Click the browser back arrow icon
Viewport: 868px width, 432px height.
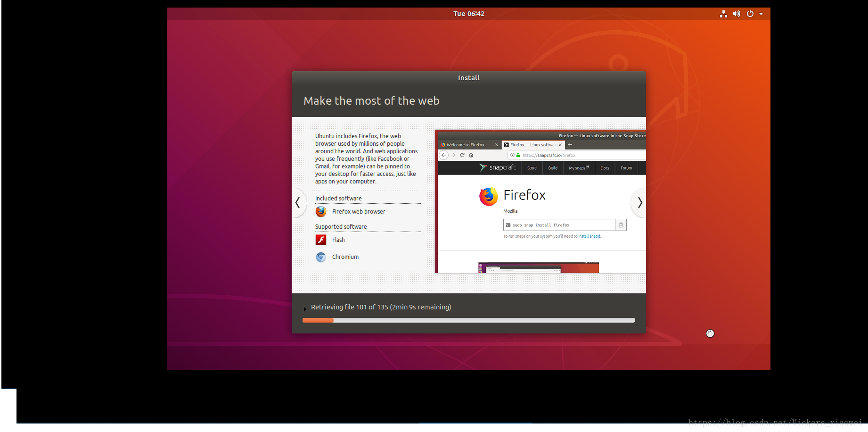point(443,155)
